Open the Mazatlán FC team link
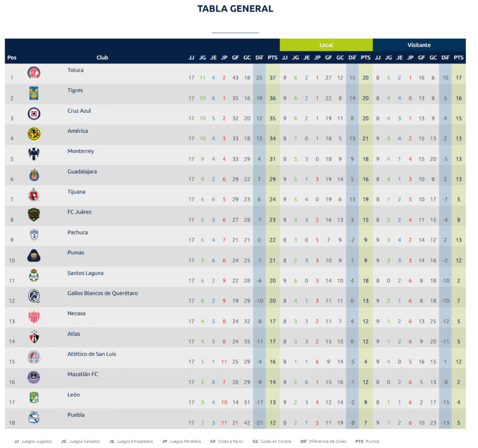 pyautogui.click(x=83, y=374)
